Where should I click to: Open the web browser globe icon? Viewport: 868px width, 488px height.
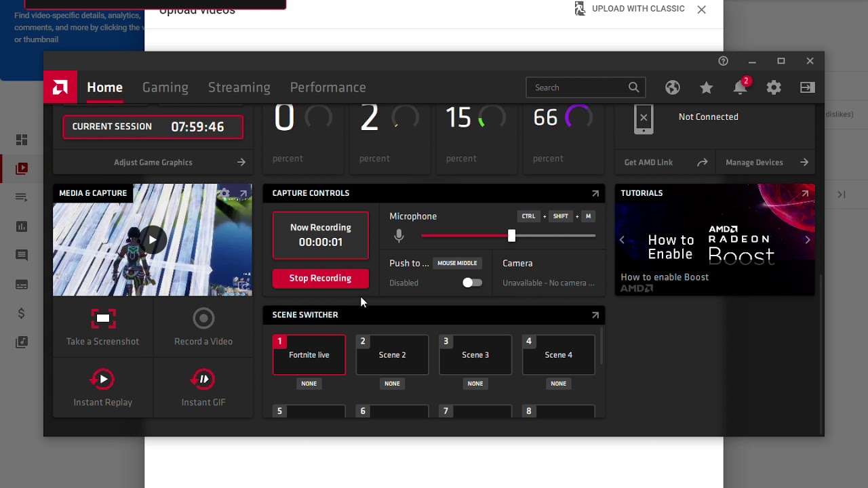tap(673, 87)
